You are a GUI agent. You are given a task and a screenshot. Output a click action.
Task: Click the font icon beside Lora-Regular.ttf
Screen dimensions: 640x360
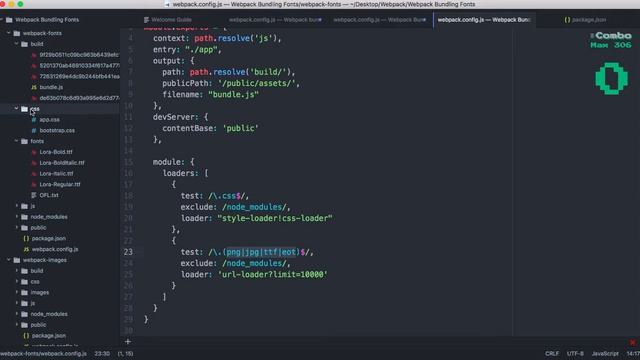(x=34, y=184)
